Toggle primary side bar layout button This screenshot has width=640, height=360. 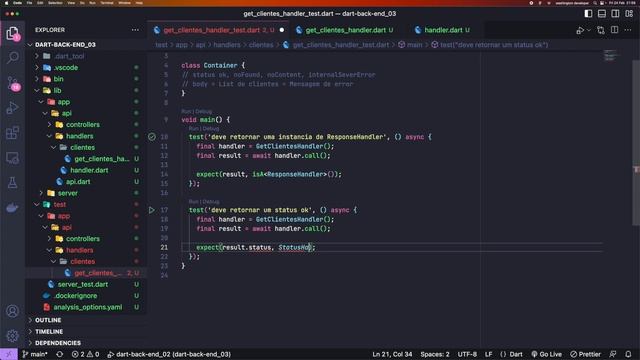pyautogui.click(x=588, y=13)
